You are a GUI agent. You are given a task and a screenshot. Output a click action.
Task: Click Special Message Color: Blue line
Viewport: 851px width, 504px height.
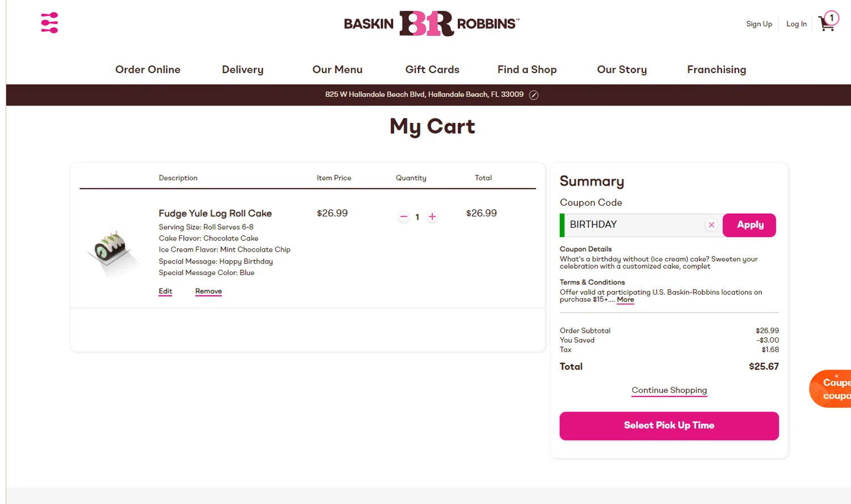[x=207, y=273]
